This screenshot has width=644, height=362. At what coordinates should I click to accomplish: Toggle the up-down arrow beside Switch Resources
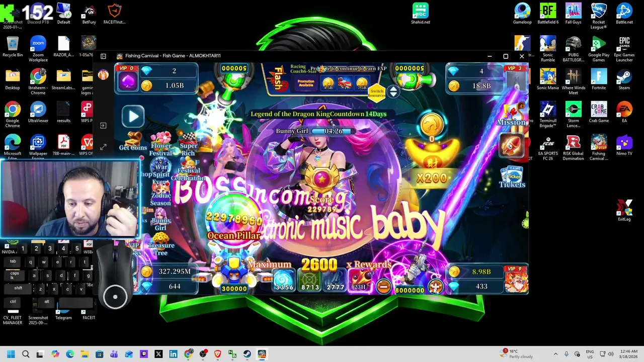click(393, 91)
